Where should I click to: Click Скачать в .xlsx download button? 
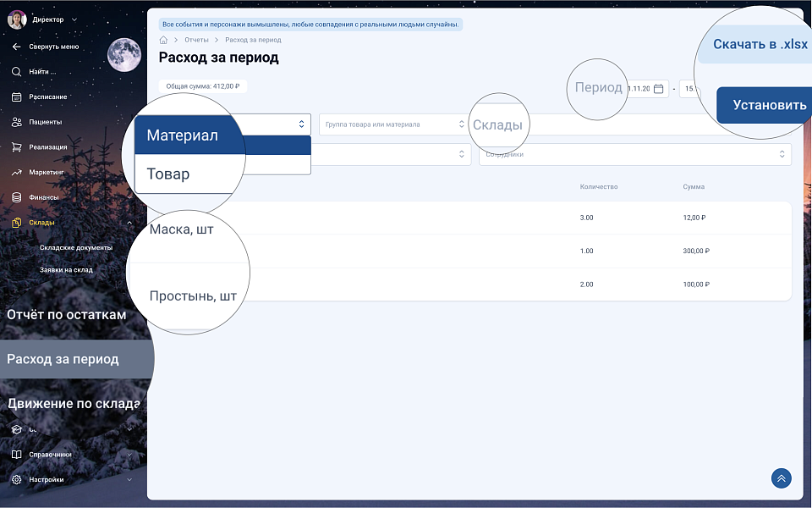[x=759, y=45]
